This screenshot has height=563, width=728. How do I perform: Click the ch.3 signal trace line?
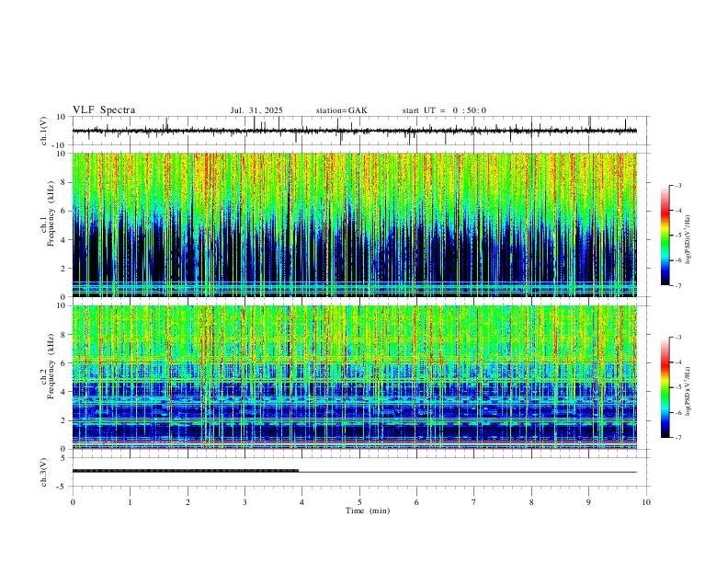tap(354, 472)
